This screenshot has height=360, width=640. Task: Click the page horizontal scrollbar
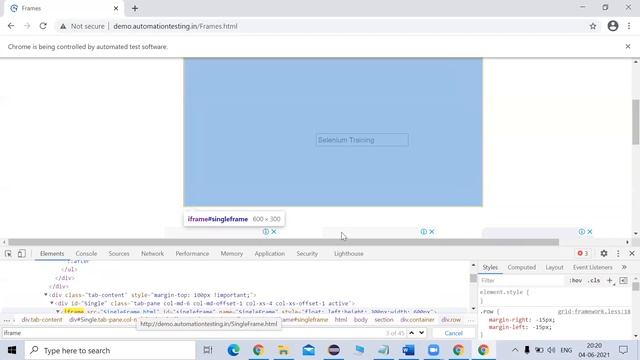283,242
